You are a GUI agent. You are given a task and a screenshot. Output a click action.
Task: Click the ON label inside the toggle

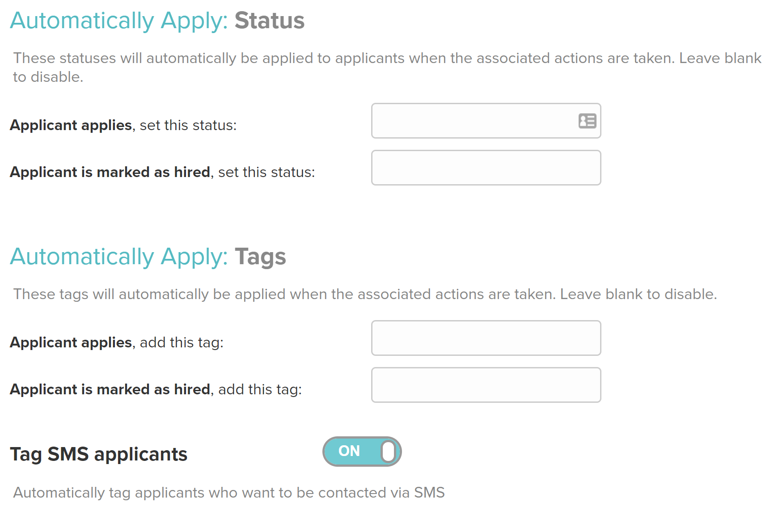coord(349,451)
